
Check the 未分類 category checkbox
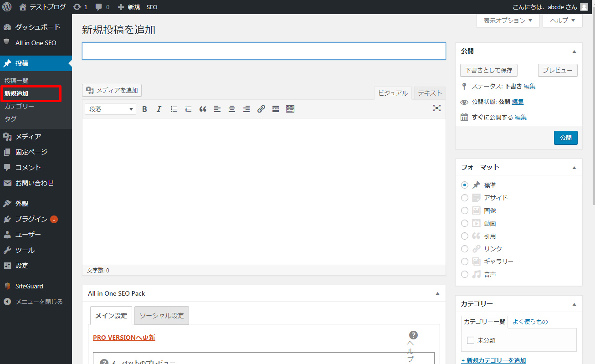click(471, 340)
